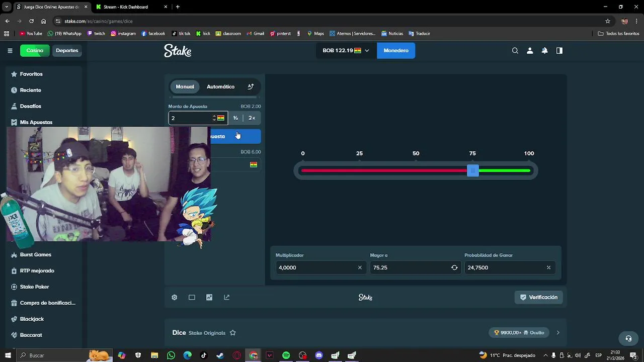
Task: Open the Verificación fairness button
Action: coord(538,297)
